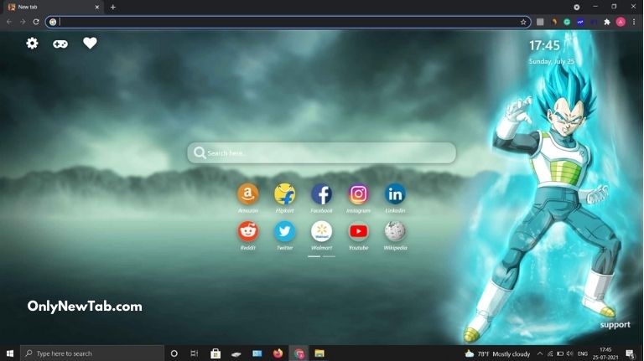
Task: Go forward in browser history
Action: point(23,22)
